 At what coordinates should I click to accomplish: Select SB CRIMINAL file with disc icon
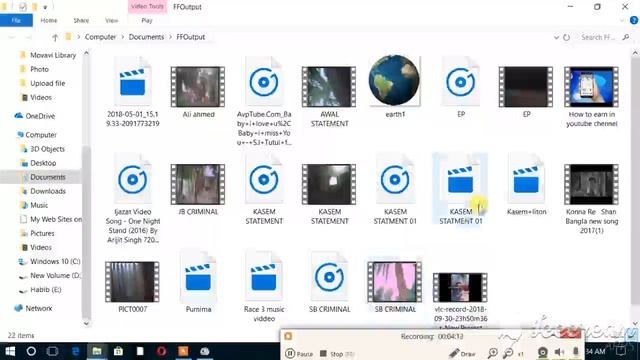(x=329, y=277)
